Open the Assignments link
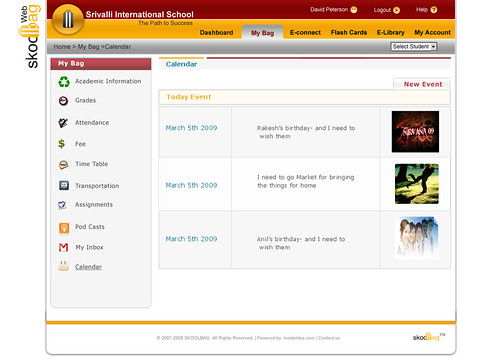500x364 pixels. 94,205
